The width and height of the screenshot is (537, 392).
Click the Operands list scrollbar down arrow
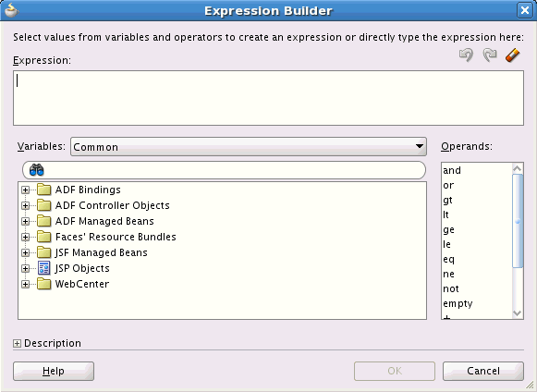pyautogui.click(x=518, y=313)
